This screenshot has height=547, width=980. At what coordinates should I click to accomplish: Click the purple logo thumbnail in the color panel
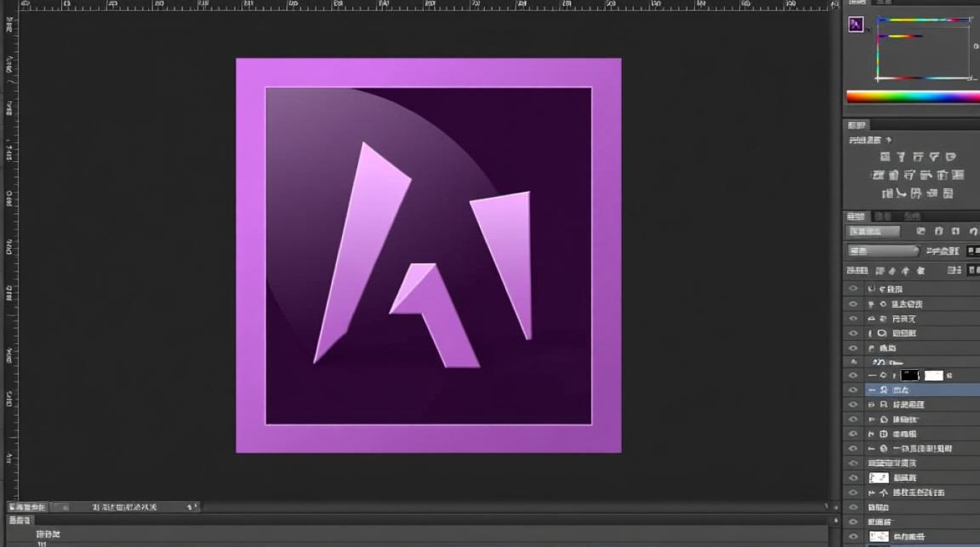click(x=856, y=25)
